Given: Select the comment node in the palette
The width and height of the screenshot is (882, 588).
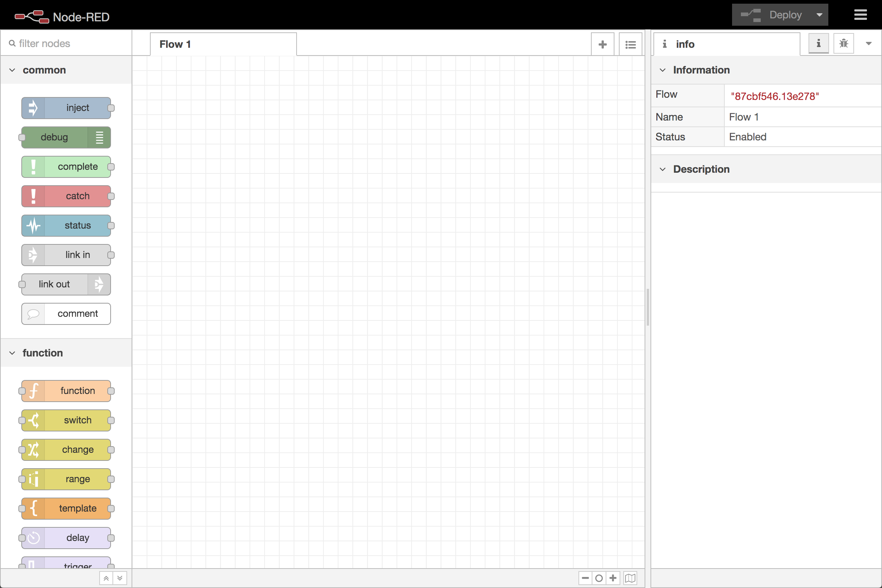Looking at the screenshot, I should pyautogui.click(x=66, y=313).
